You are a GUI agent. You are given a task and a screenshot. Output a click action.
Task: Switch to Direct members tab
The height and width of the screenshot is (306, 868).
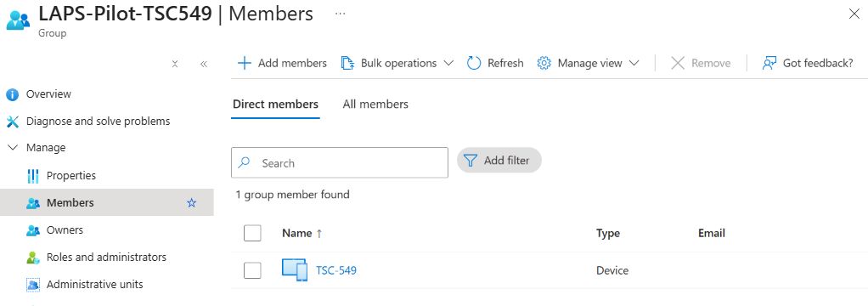(x=275, y=105)
